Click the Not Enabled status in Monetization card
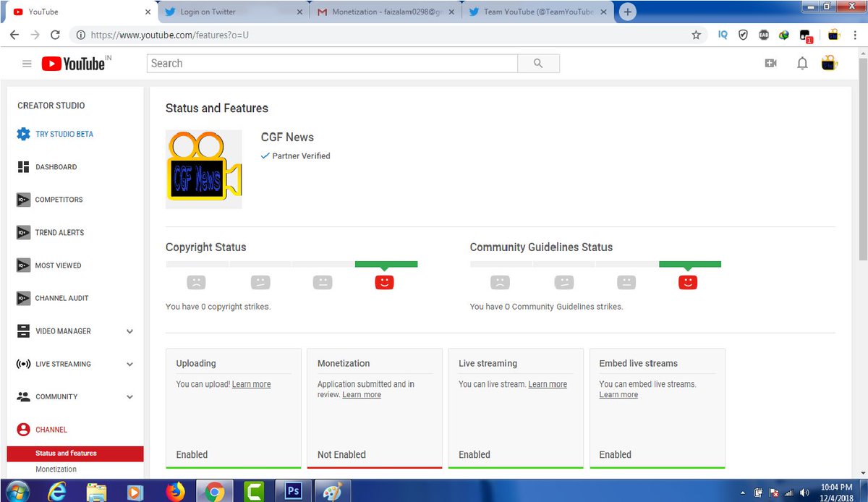Image resolution: width=868 pixels, height=502 pixels. (341, 455)
